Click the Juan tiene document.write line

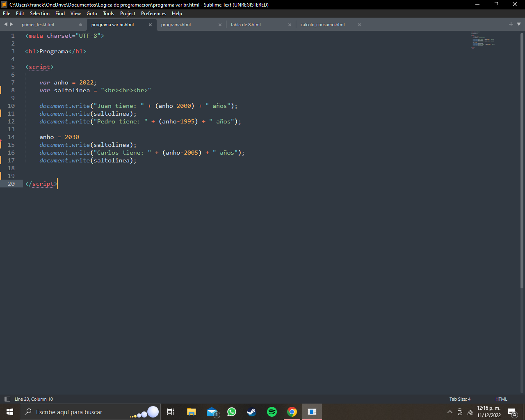[x=139, y=106]
